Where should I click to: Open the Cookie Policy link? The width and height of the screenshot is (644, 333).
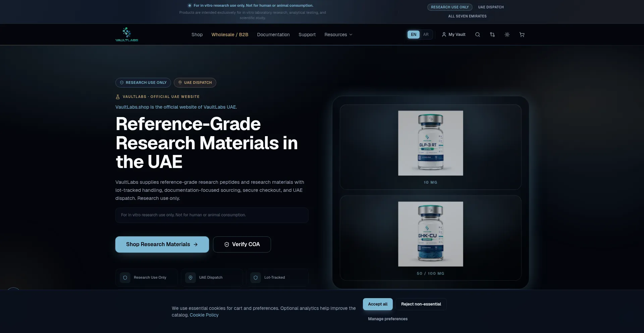(x=204, y=315)
